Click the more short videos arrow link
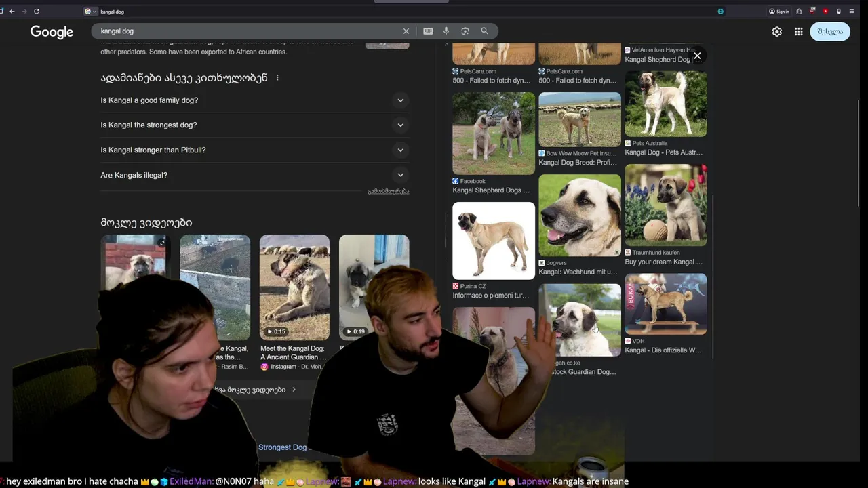Screen dimensions: 868x488 256,390
